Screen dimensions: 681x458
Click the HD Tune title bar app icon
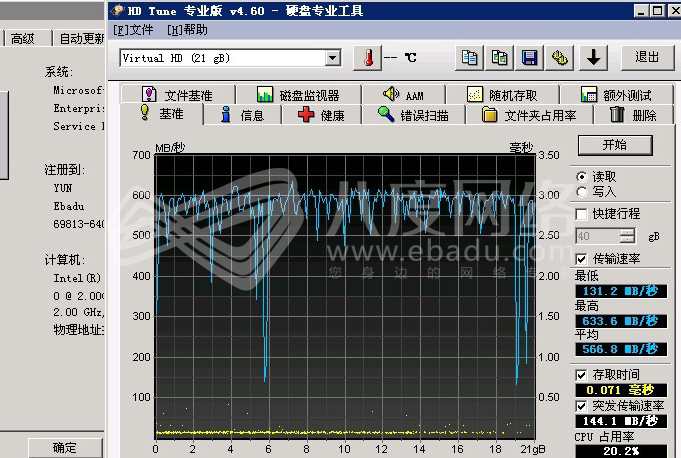point(117,10)
